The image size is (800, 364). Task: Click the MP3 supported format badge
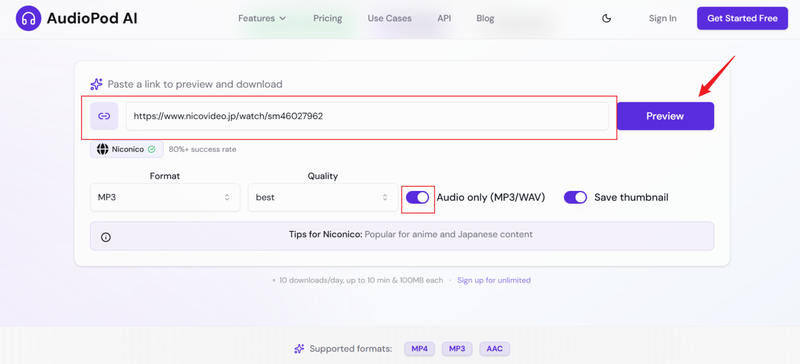click(x=457, y=349)
